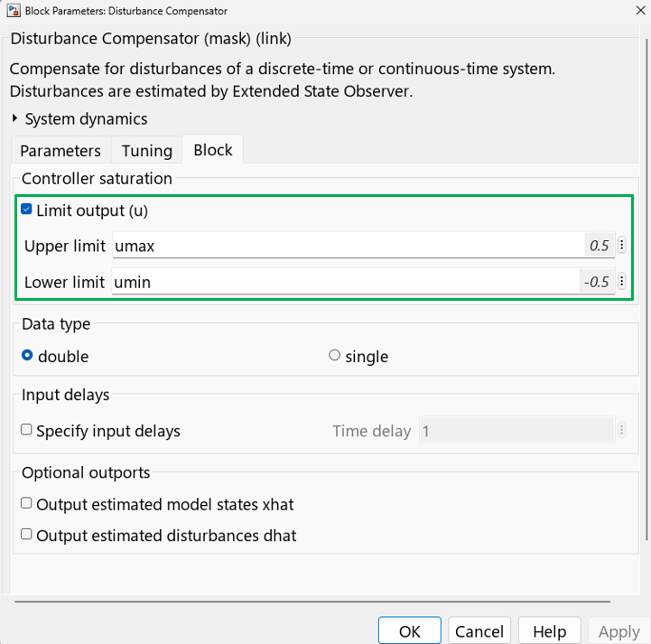
Task: Enable Specify input delays checkbox
Action: [27, 431]
